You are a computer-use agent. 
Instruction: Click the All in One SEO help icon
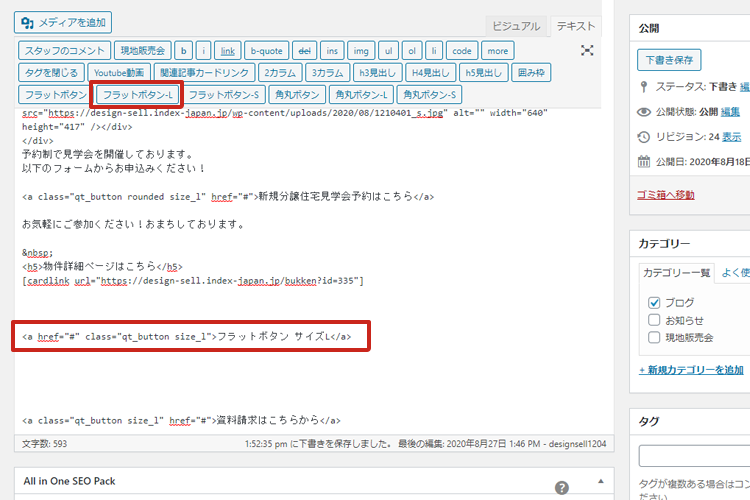pyautogui.click(x=562, y=488)
